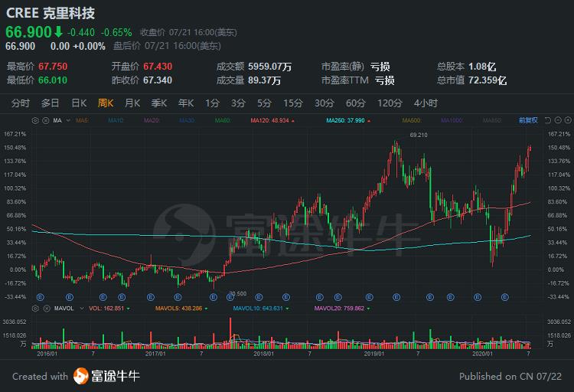The image size is (574, 392).
Task: Select the 30分 interval tab
Action: coord(325,103)
